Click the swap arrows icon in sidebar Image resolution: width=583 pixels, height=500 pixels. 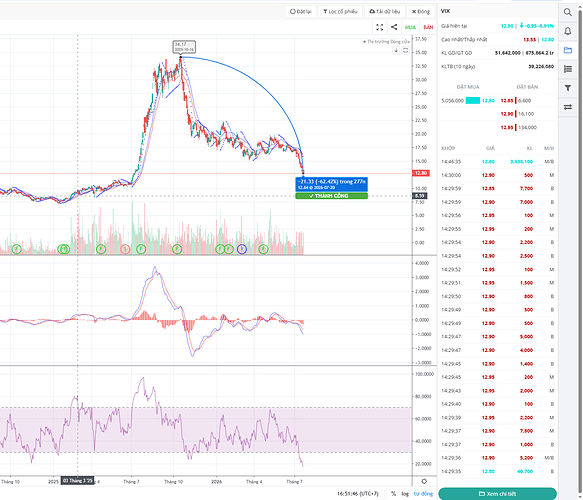[567, 107]
